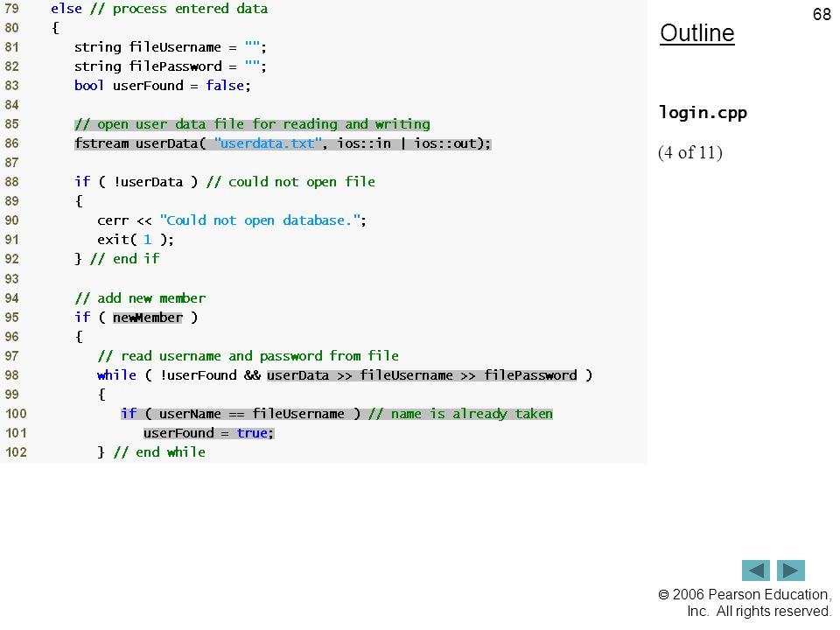Click slide number 68
840x630 pixels.
coord(822,14)
